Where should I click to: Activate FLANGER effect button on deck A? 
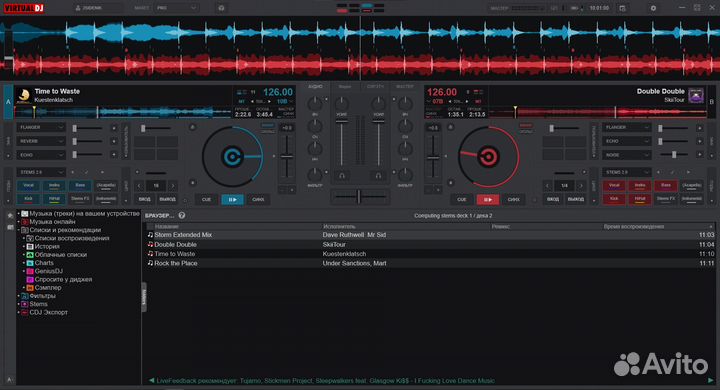[x=114, y=128]
